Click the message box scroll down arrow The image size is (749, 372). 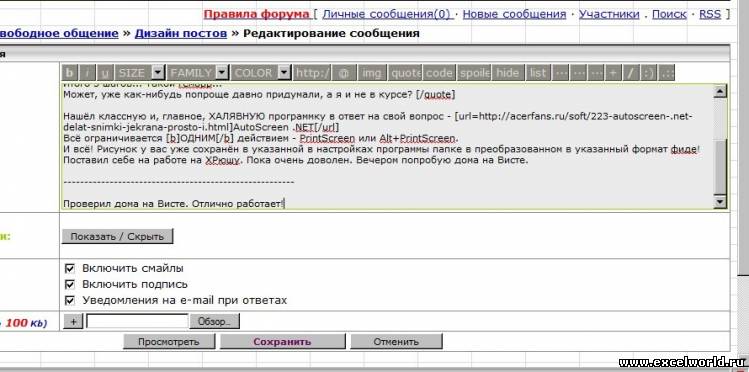point(720,202)
